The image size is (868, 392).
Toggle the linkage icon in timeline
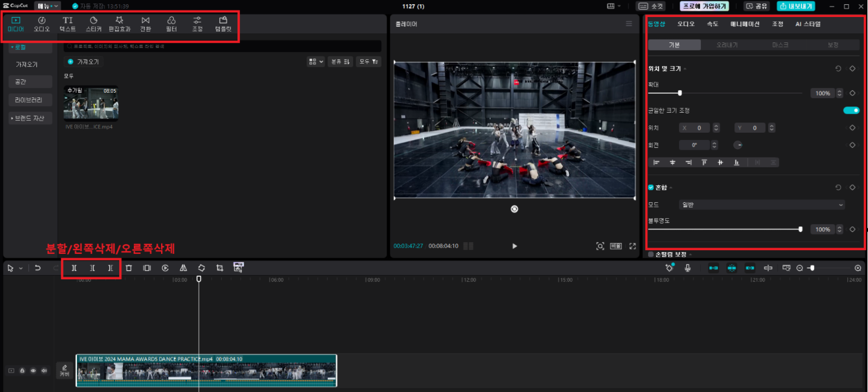point(750,267)
